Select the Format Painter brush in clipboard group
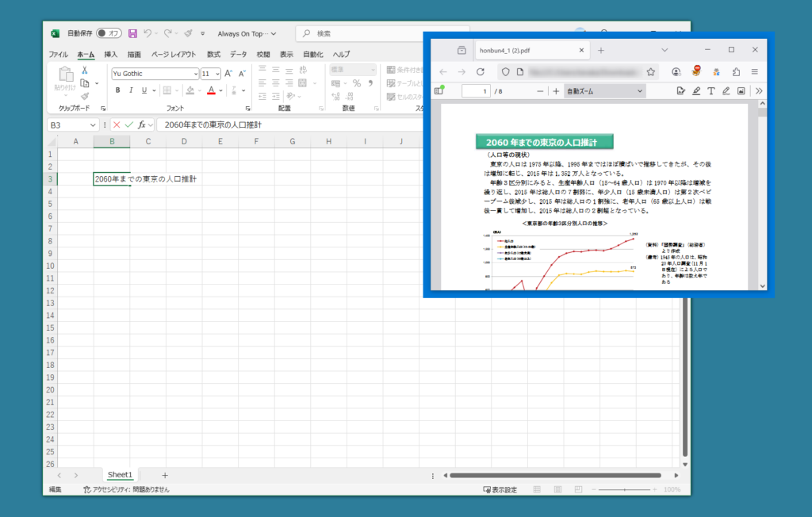The image size is (812, 517). [x=85, y=97]
